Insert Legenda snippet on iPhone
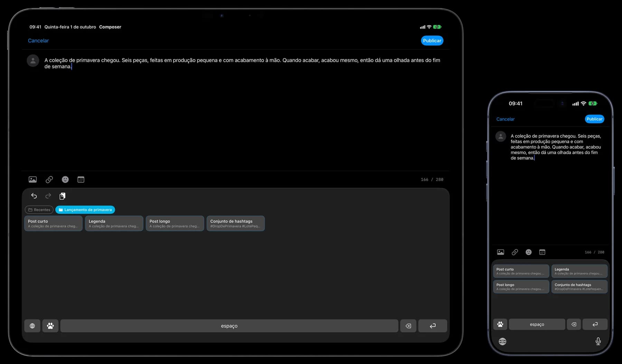Screen dimensions: 622x364 point(579,271)
